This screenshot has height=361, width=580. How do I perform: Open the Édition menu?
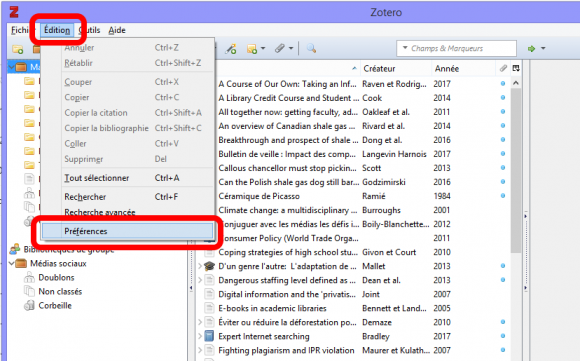coord(57,30)
